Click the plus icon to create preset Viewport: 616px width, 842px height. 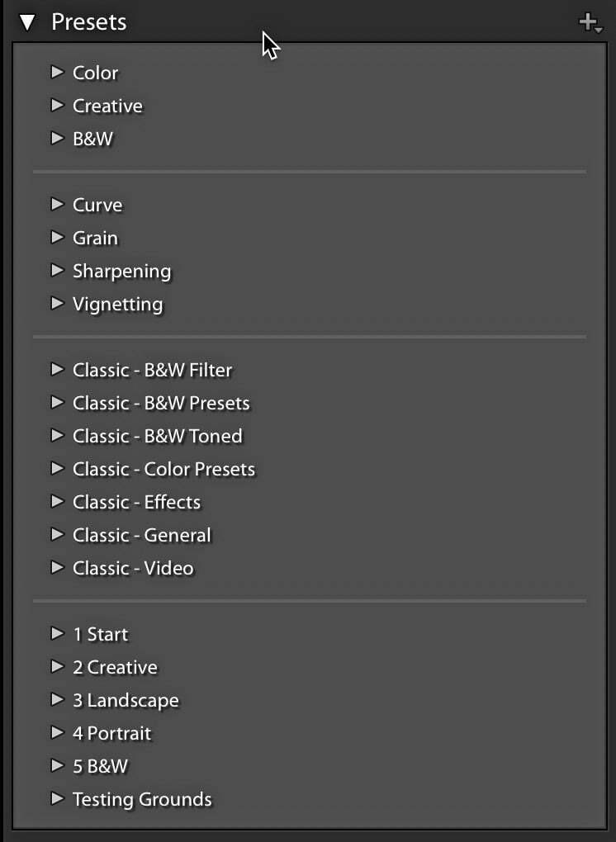point(589,22)
